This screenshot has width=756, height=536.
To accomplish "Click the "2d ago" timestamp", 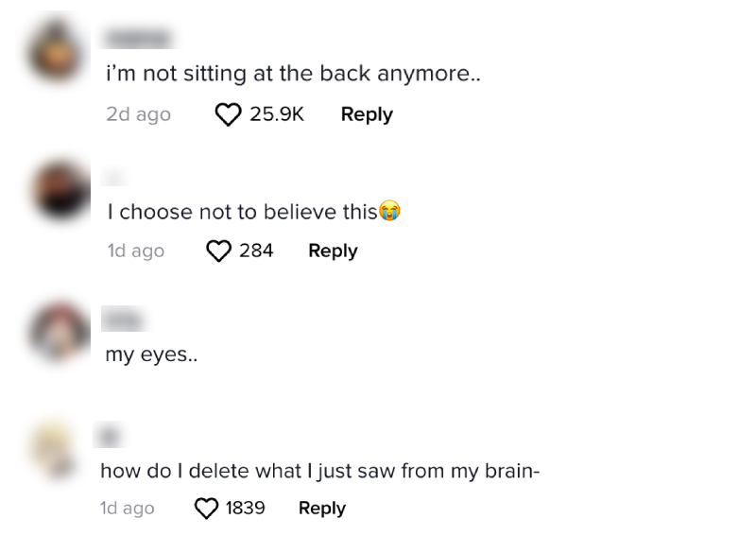I will coord(139,114).
